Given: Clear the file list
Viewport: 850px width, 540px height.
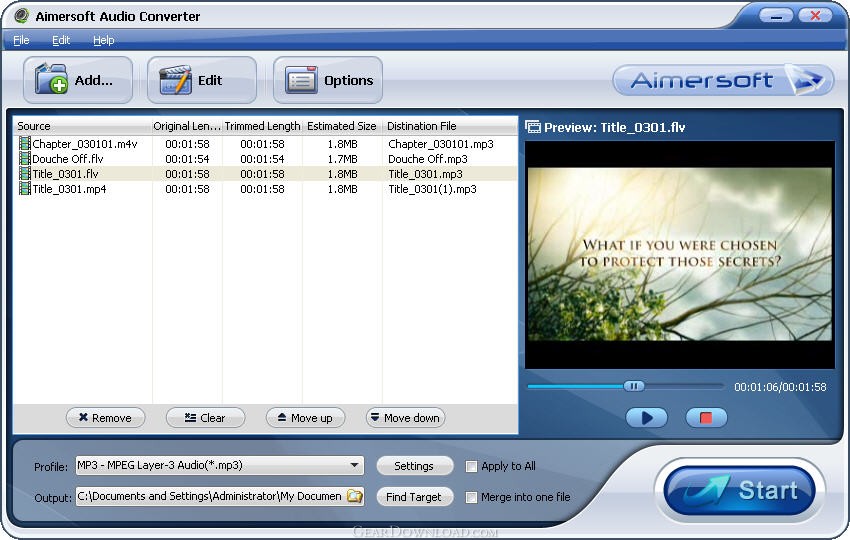Looking at the screenshot, I should (205, 418).
